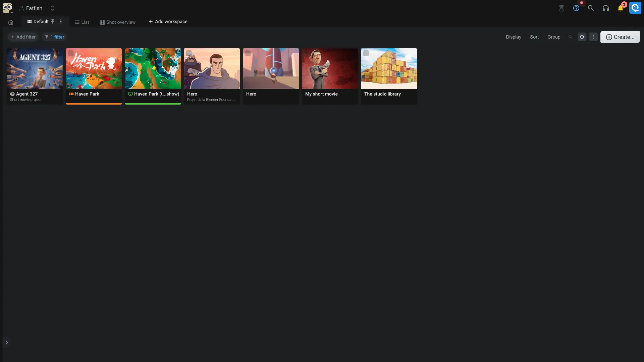Expand the collapsed left sidebar chevron

pos(6,343)
